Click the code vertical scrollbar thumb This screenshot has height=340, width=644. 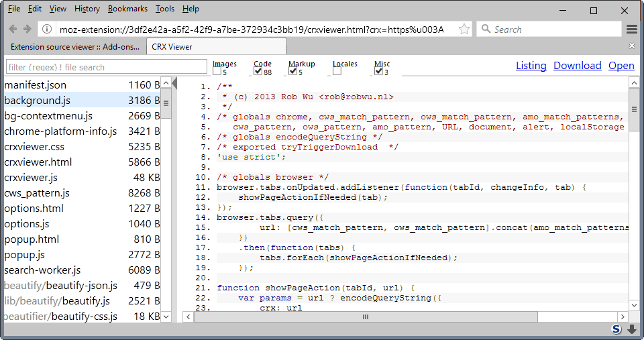tap(634, 109)
